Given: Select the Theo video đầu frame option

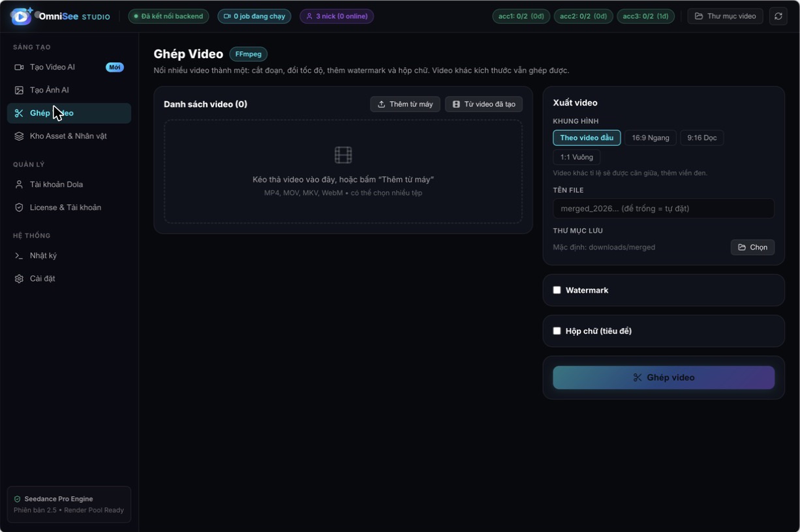Looking at the screenshot, I should tap(587, 138).
